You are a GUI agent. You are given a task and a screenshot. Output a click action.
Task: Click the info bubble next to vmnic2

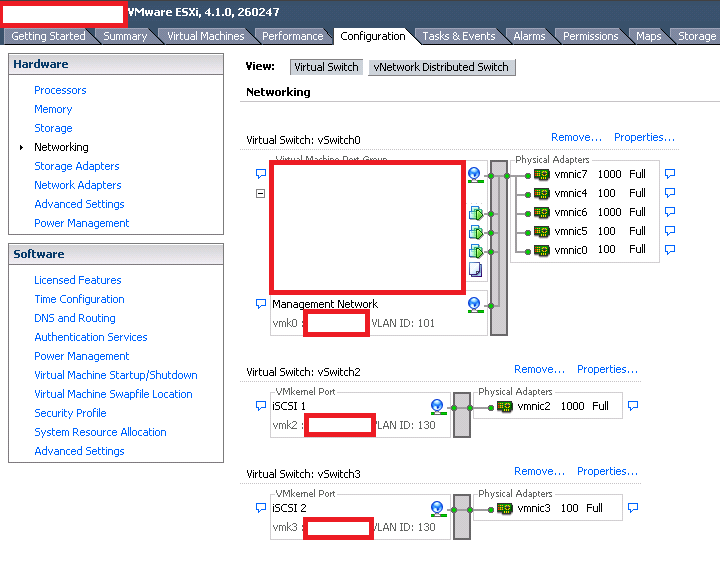point(633,406)
